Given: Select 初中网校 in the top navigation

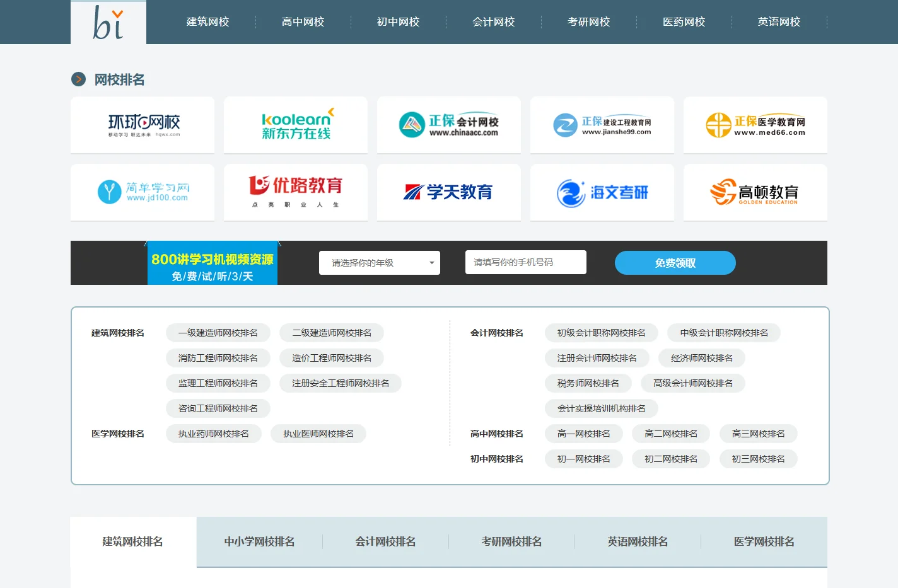Looking at the screenshot, I should 399,22.
